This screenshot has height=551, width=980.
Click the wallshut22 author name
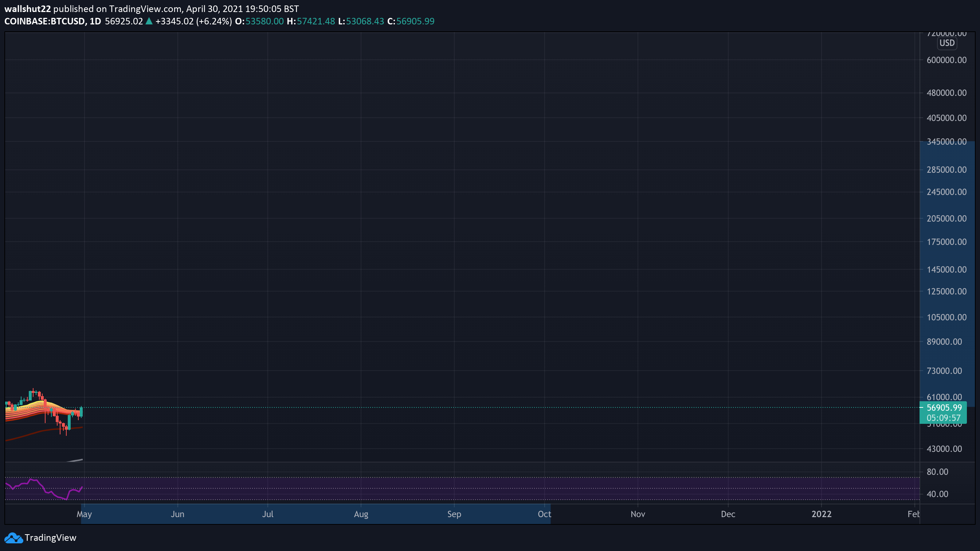click(27, 9)
